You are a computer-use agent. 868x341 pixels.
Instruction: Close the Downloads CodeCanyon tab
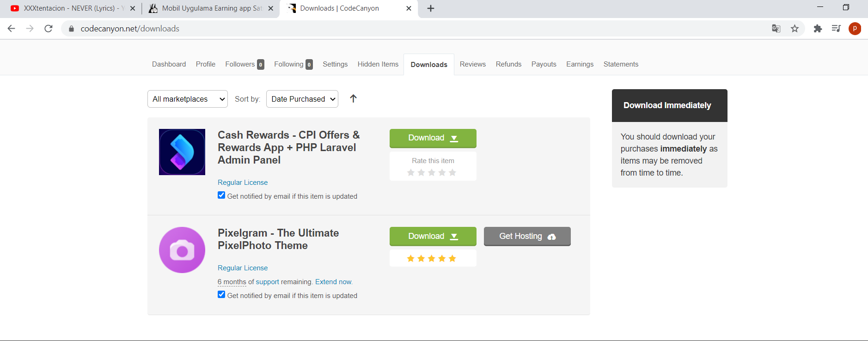(x=409, y=8)
